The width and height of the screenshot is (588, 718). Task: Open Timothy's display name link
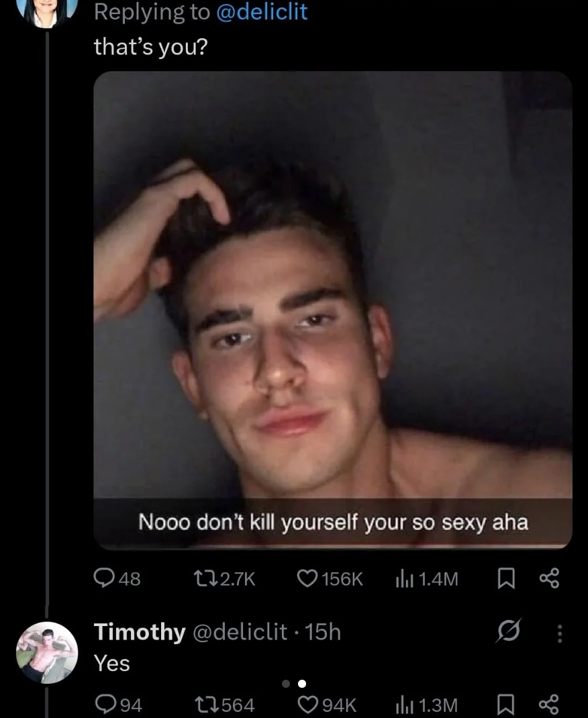coord(140,632)
